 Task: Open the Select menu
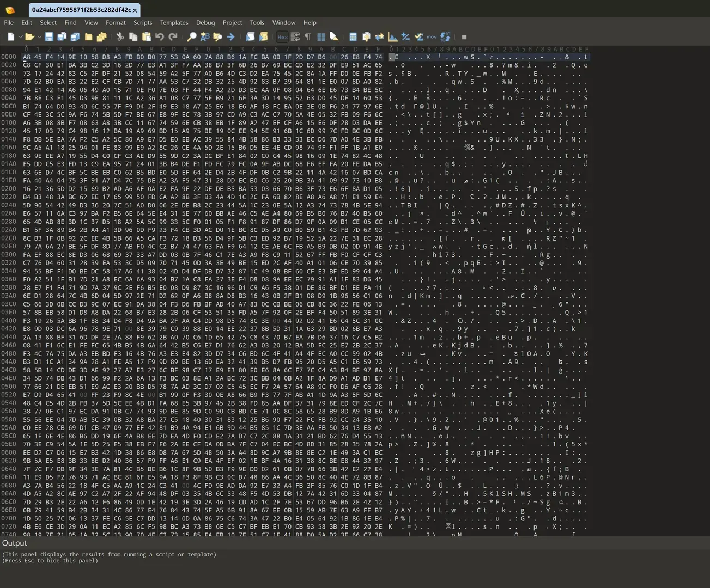click(x=48, y=23)
